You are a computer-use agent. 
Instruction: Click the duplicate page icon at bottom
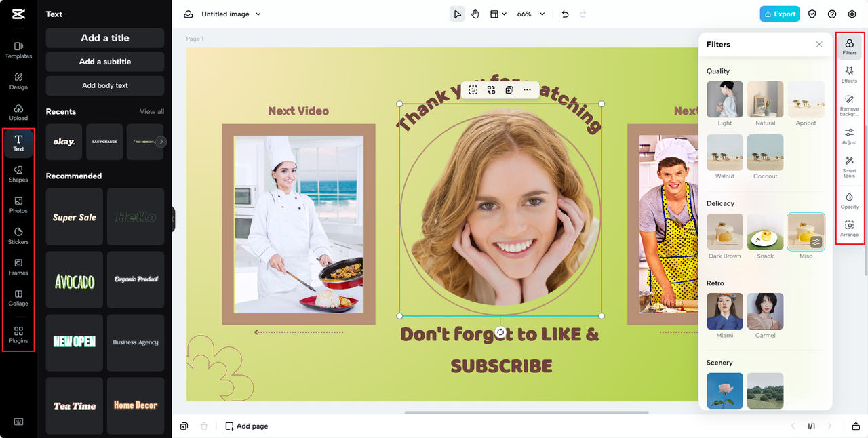tap(184, 426)
